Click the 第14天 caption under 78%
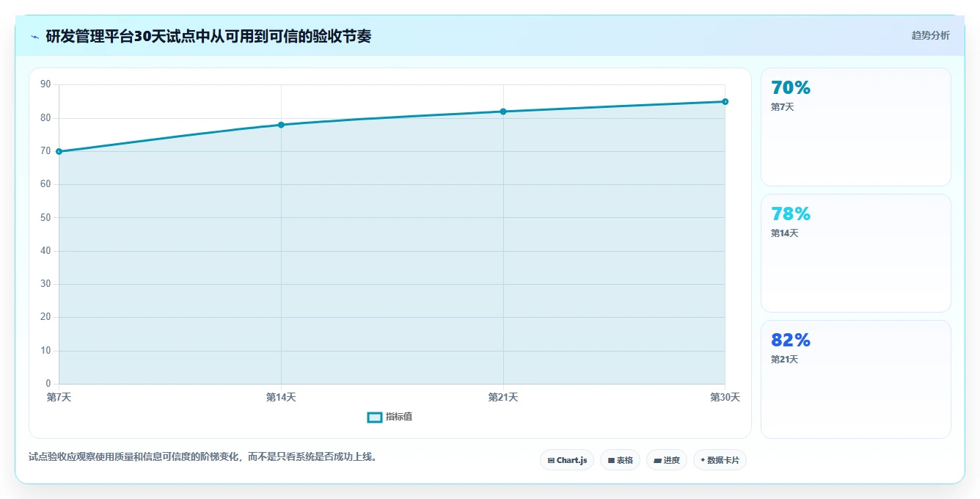The height and width of the screenshot is (499, 980). 784,233
